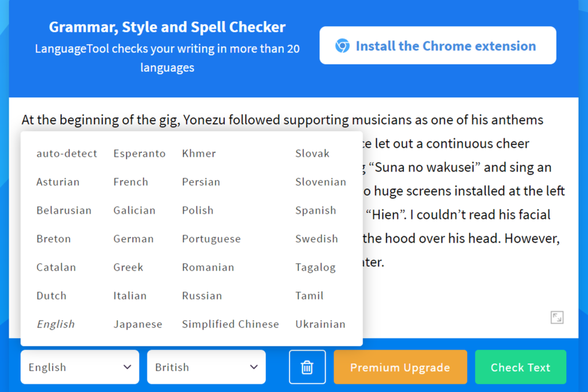Open the British variant dropdown
588x392 pixels.
pyautogui.click(x=206, y=367)
